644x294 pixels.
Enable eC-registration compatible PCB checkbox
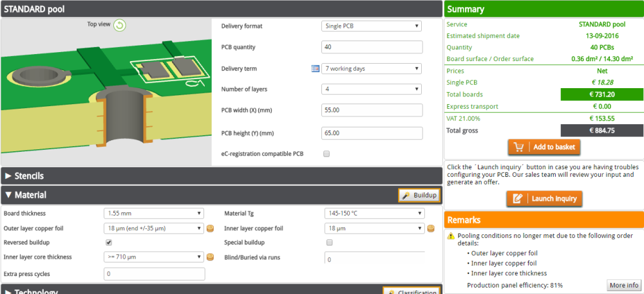click(x=327, y=154)
